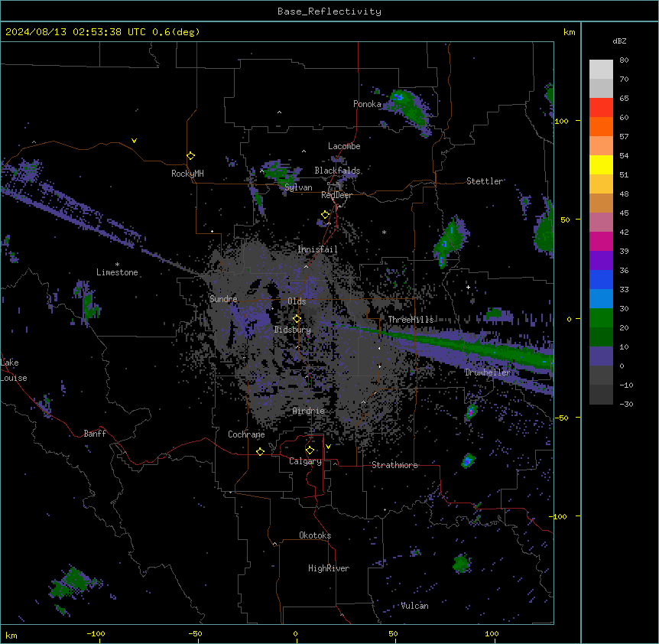Pick the bright green 20-30 dBZ swatch
The height and width of the screenshot is (644, 659).
(x=601, y=318)
